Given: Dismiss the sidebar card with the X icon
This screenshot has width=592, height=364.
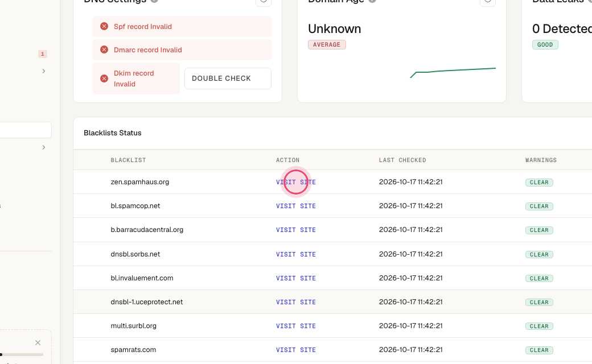Looking at the screenshot, I should click(x=38, y=342).
